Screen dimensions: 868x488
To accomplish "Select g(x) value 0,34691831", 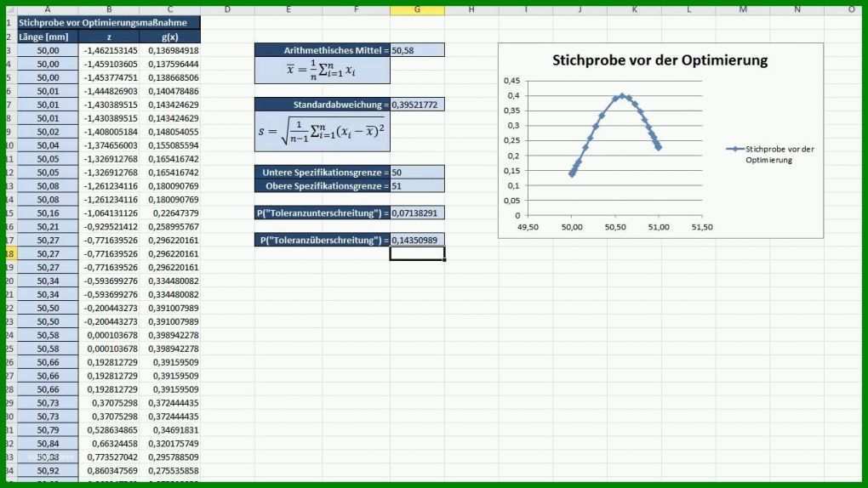I will coord(170,430).
